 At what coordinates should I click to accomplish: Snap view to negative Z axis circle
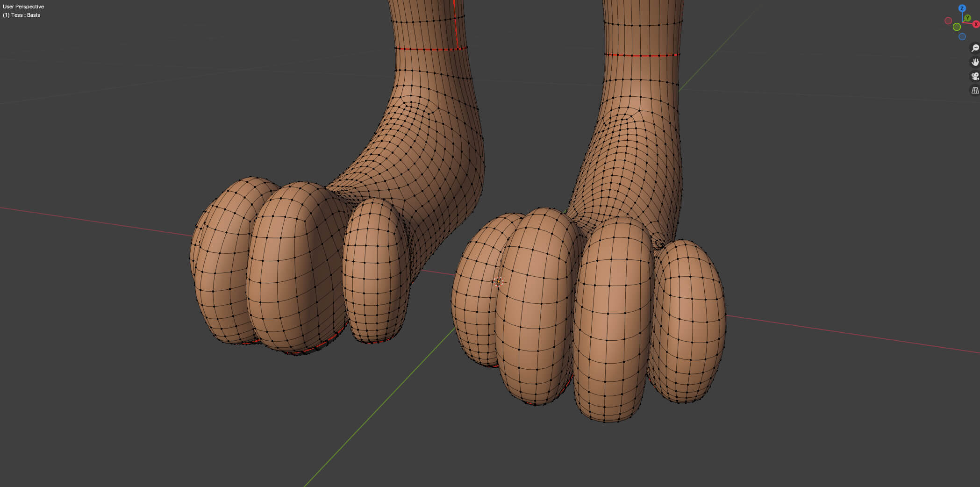click(x=962, y=37)
